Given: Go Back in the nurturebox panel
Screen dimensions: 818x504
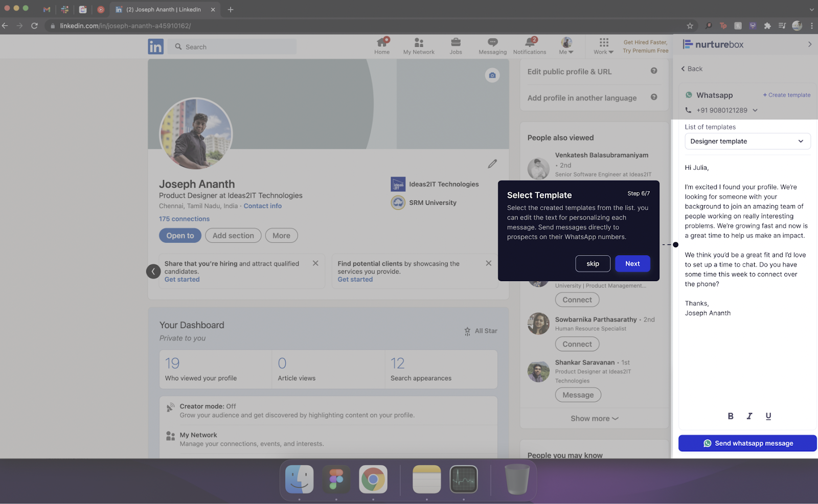Looking at the screenshot, I should [692, 69].
